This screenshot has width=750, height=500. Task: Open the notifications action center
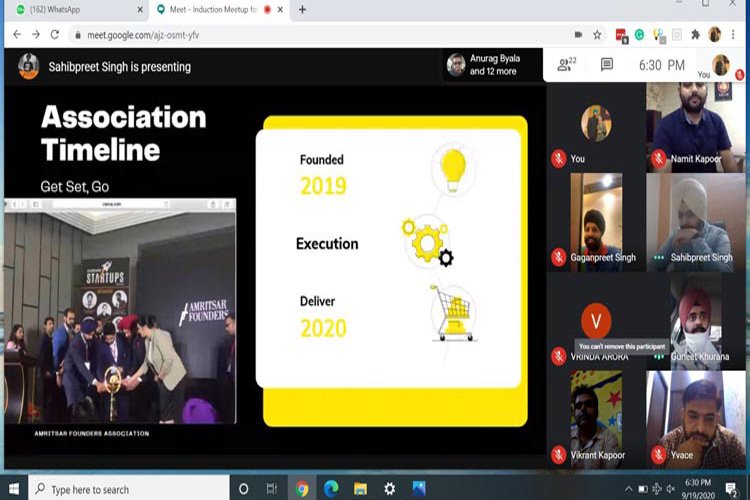(730, 489)
